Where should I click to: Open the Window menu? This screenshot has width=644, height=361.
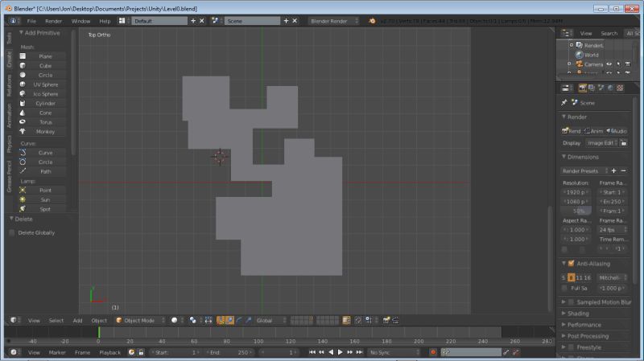(x=81, y=21)
